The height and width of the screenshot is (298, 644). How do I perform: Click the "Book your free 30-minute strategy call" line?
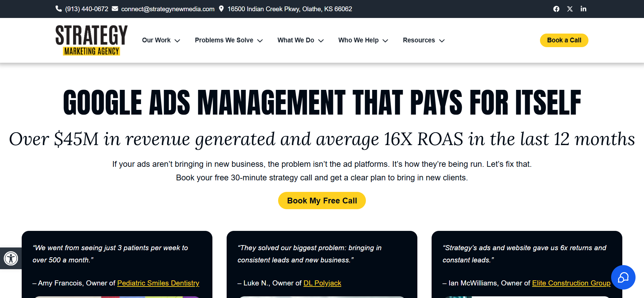[x=322, y=178]
